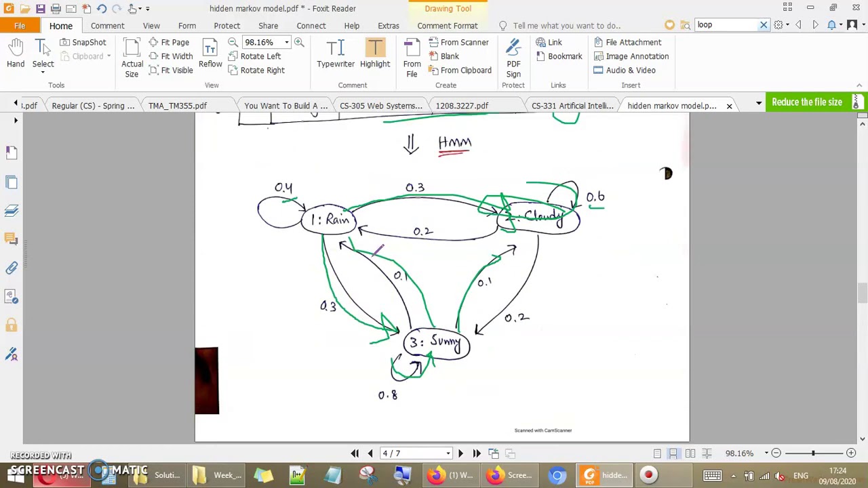
Task: Switch to continuous page view mode
Action: [x=673, y=453]
